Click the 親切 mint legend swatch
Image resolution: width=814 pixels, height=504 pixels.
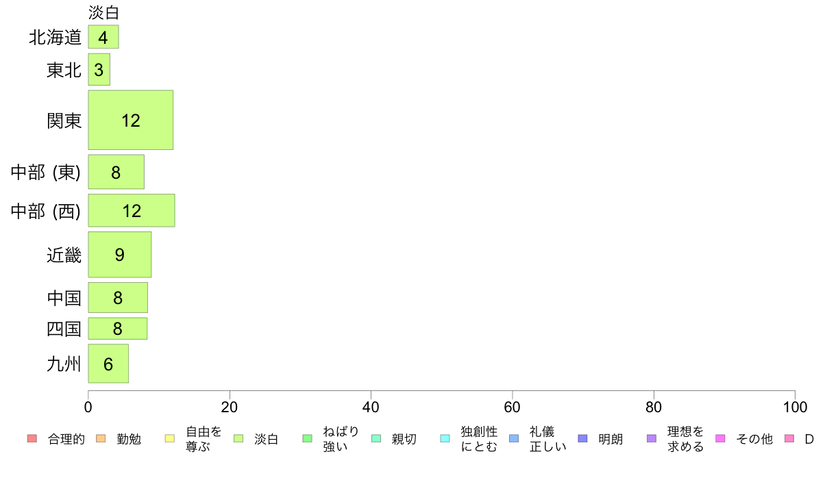376,438
